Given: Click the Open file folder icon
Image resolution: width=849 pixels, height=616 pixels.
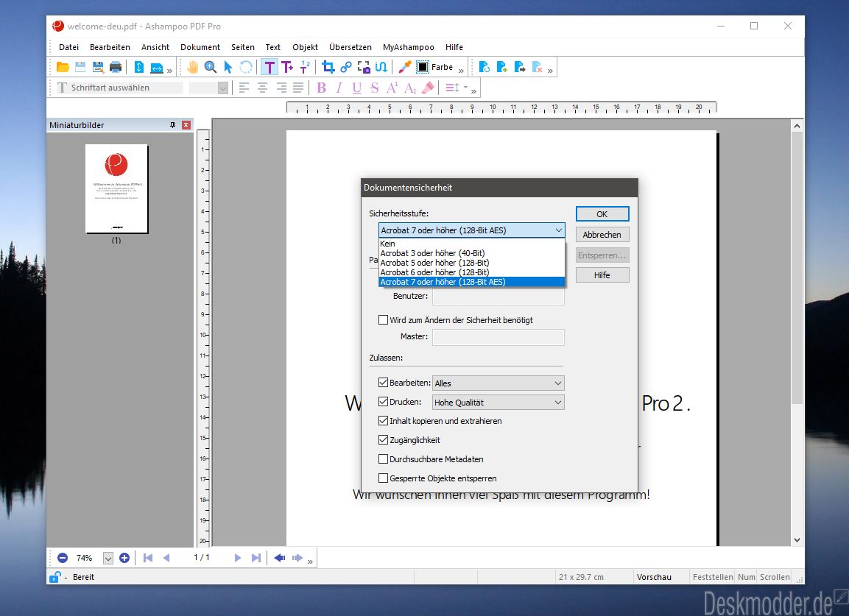Looking at the screenshot, I should coord(63,67).
